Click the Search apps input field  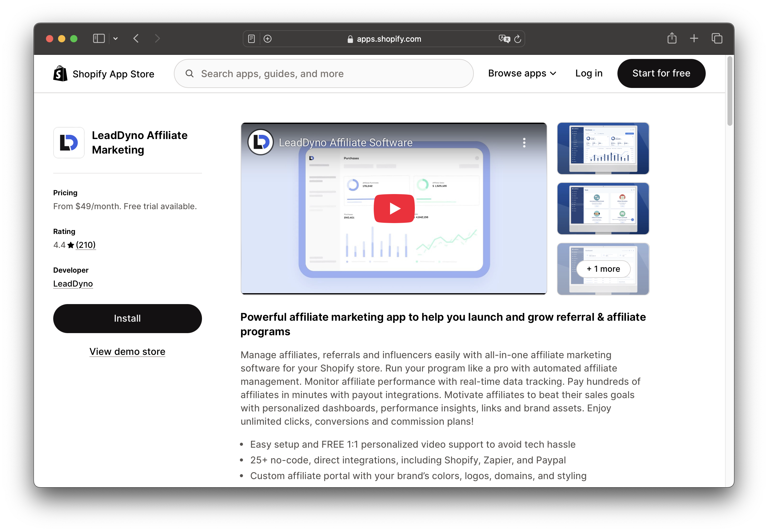(323, 74)
